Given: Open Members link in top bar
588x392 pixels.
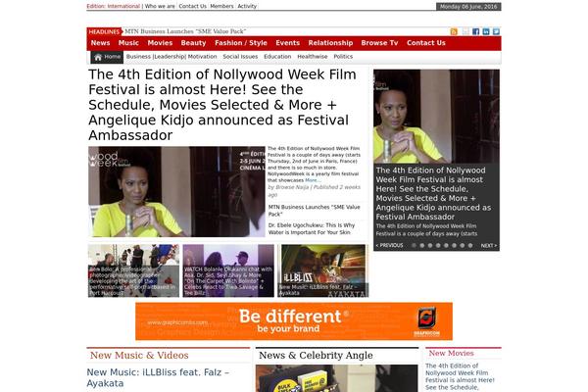Looking at the screenshot, I should click(x=221, y=6).
